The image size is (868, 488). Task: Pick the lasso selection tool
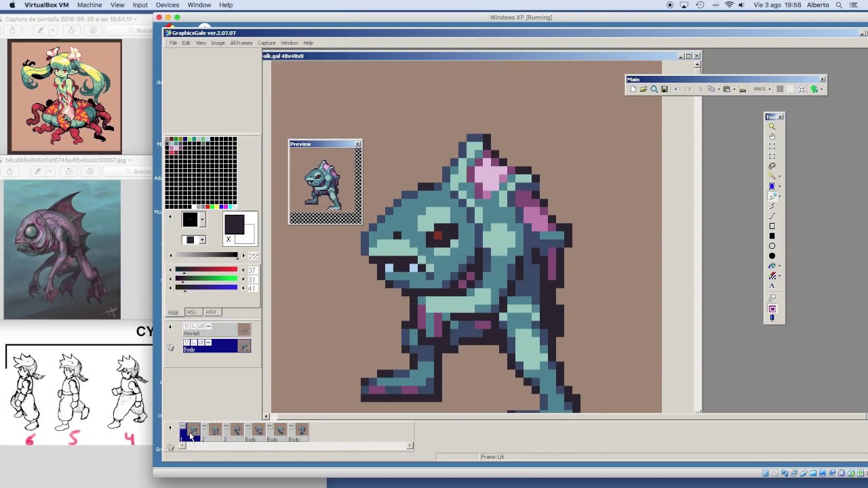(x=772, y=166)
